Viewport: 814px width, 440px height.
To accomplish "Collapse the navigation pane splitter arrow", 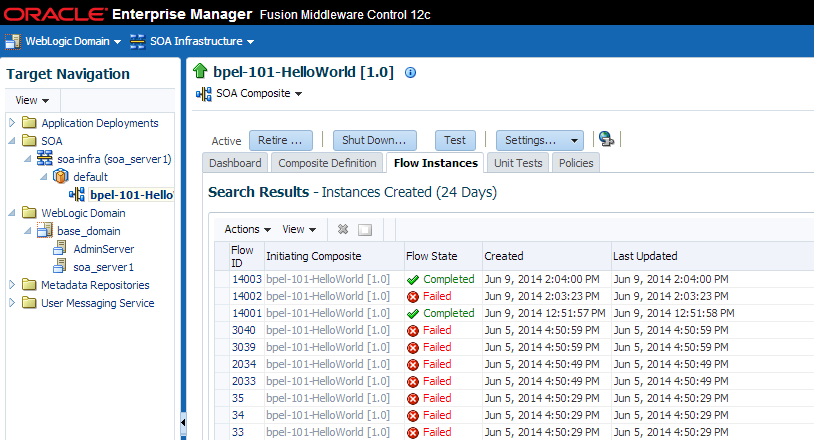I will [x=183, y=422].
